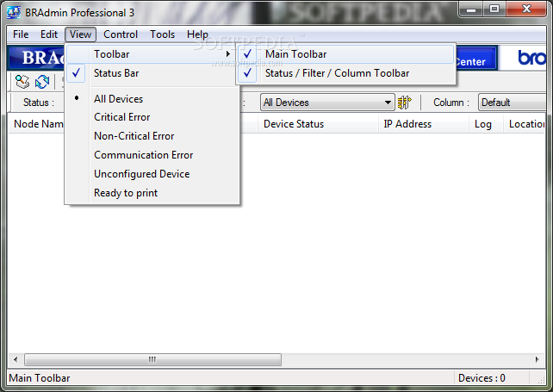Click the Devices : 0 status bar text

(x=482, y=378)
